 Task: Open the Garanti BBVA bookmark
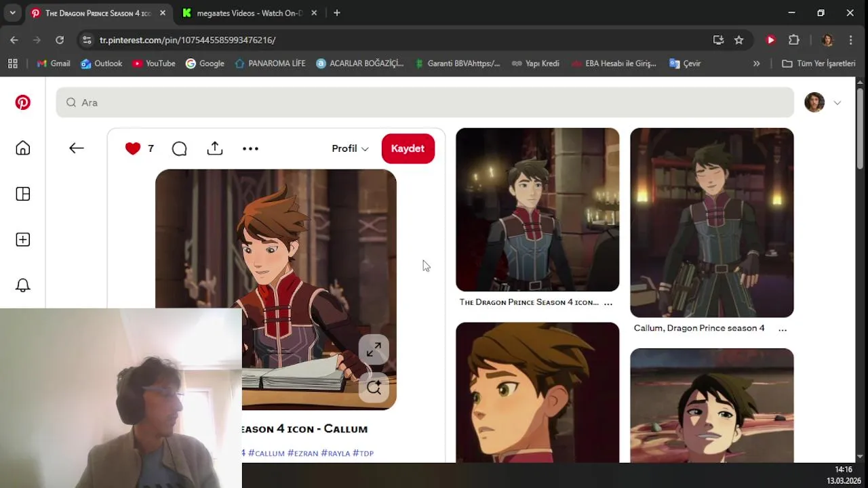click(x=456, y=63)
